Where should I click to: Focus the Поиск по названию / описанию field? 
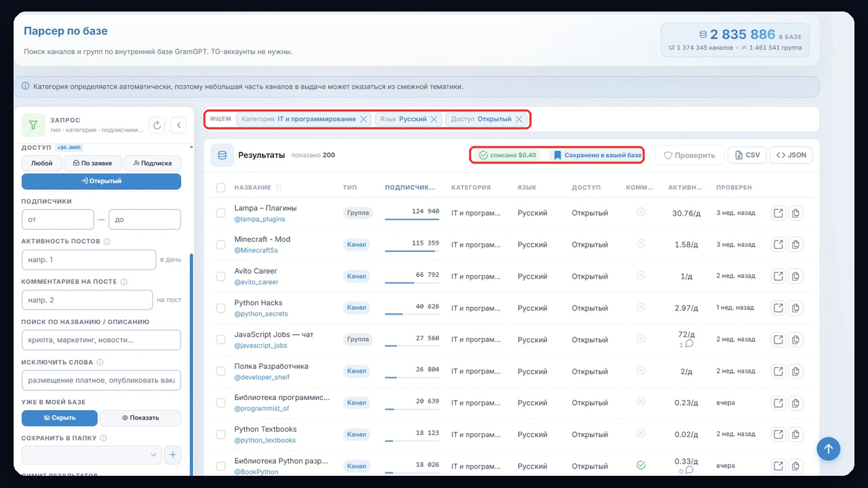coord(101,340)
